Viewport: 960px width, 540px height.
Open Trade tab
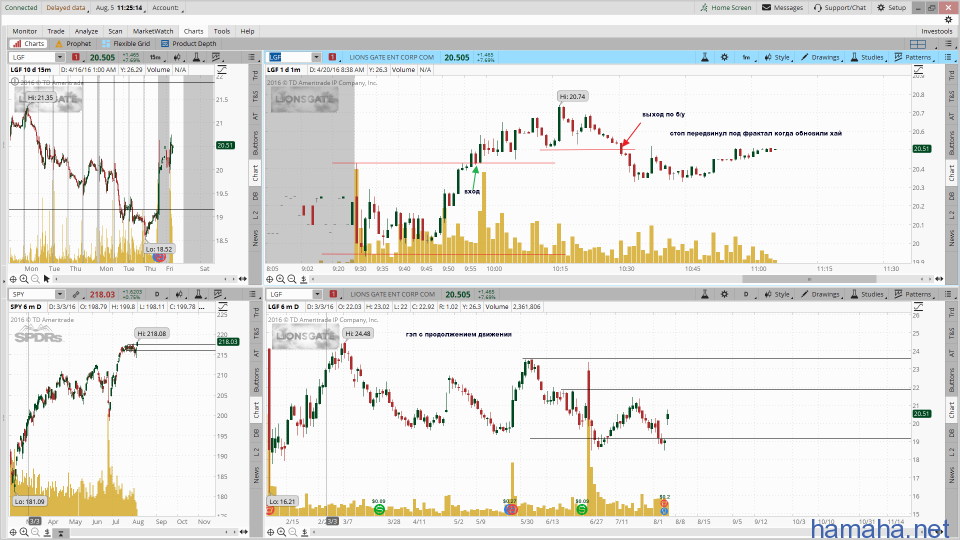(56, 31)
